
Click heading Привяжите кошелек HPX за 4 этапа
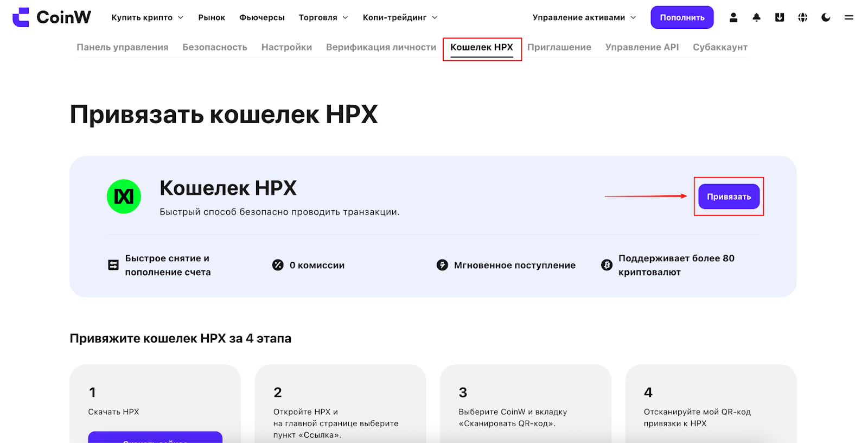[x=181, y=339]
